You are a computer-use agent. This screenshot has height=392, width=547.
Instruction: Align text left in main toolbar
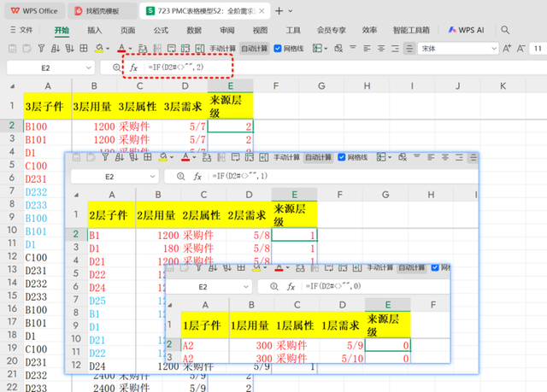tap(367, 48)
